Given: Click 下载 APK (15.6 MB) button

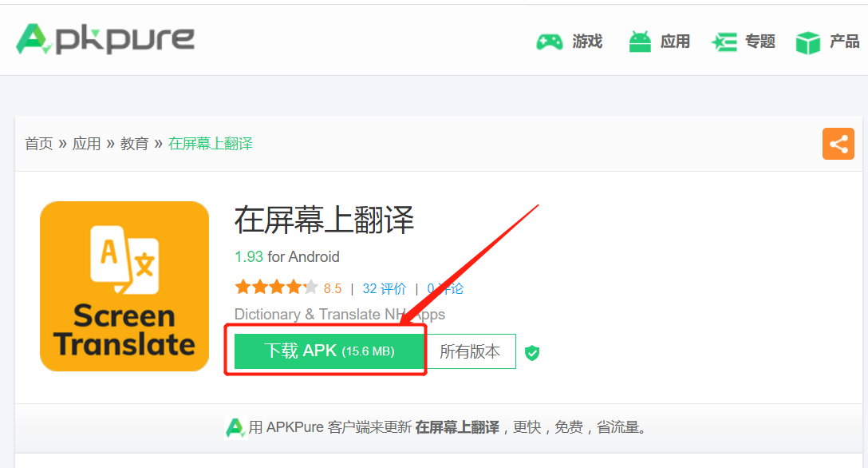Looking at the screenshot, I should pos(329,351).
